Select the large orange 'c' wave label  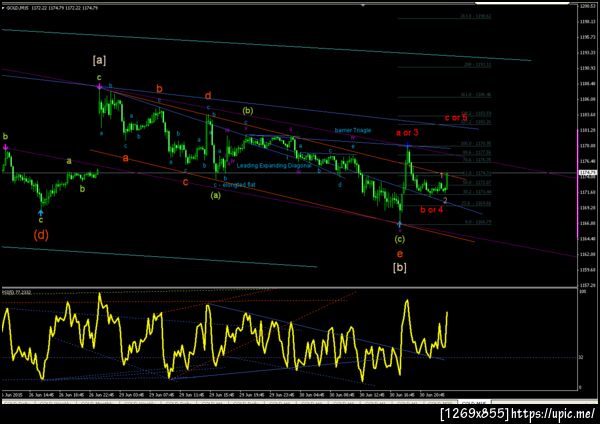(x=185, y=182)
